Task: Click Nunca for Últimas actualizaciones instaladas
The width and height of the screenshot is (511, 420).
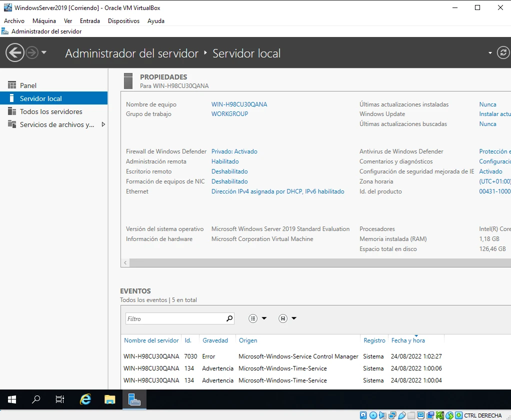Action: 487,104
